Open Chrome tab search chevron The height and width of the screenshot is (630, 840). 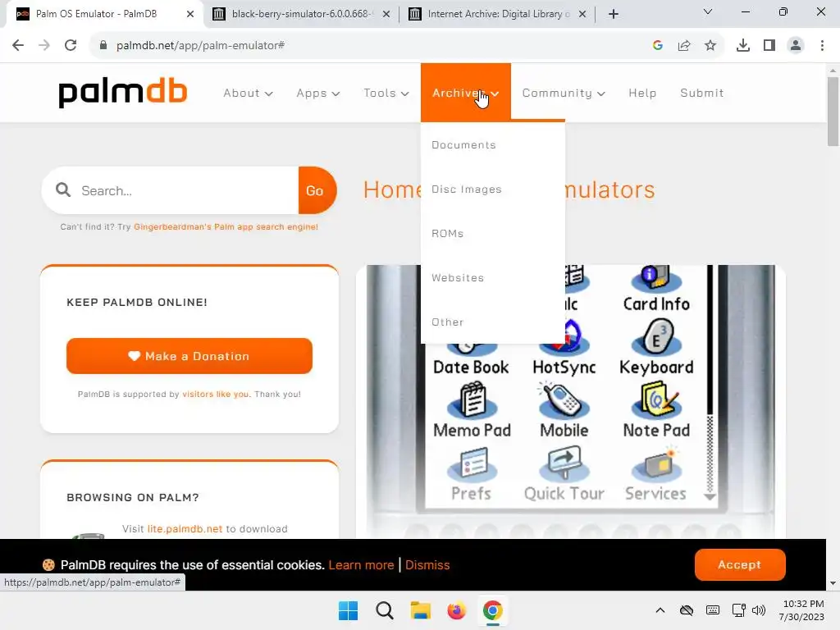coord(708,11)
